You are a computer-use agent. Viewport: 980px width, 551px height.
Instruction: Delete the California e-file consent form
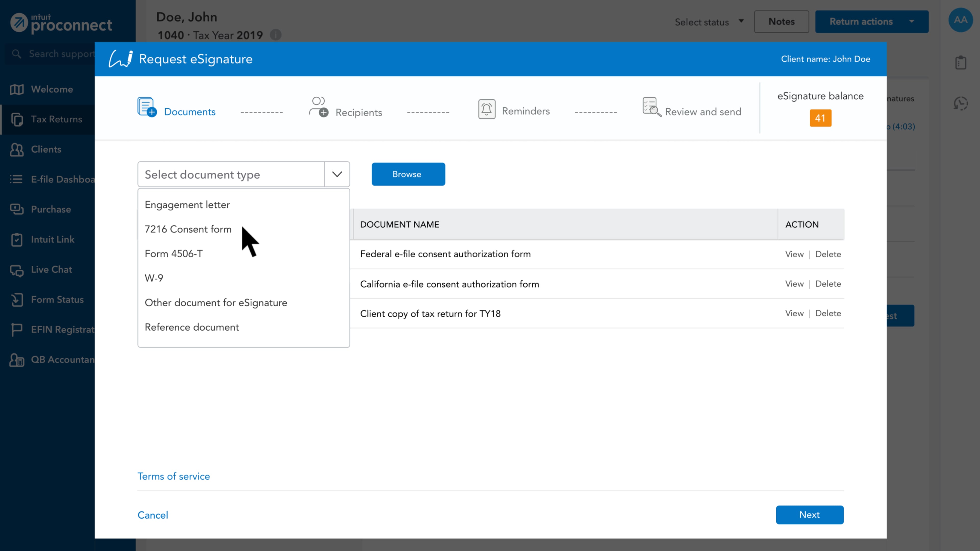[828, 284]
